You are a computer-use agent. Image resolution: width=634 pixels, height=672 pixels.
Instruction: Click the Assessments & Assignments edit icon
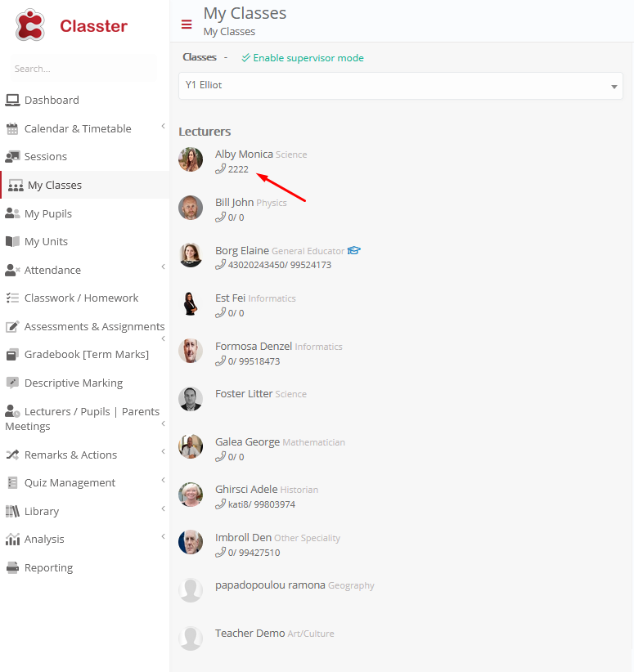click(x=12, y=326)
